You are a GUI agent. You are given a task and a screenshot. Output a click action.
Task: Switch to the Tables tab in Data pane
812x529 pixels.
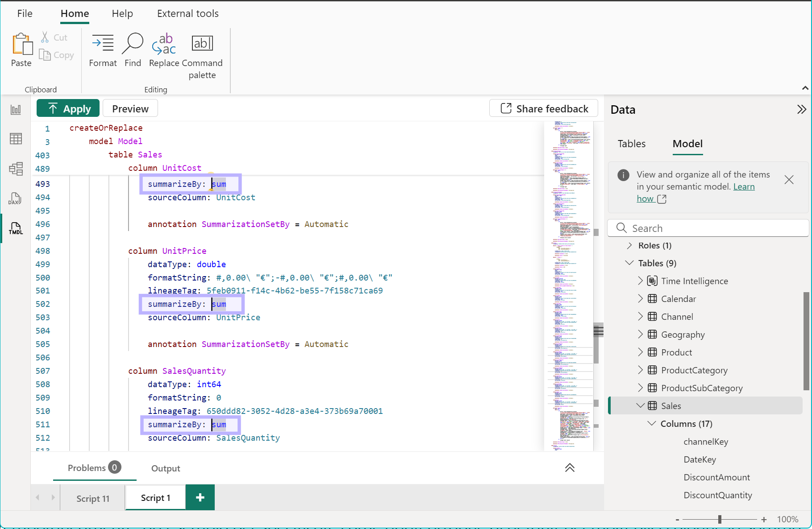(x=632, y=144)
